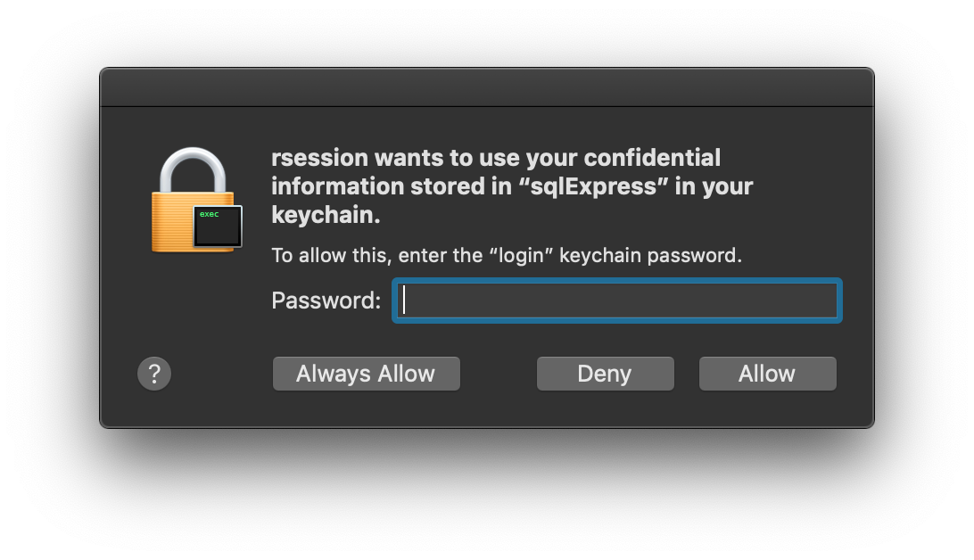Deny rsession access to the keychain
This screenshot has width=974, height=560.
tap(605, 374)
